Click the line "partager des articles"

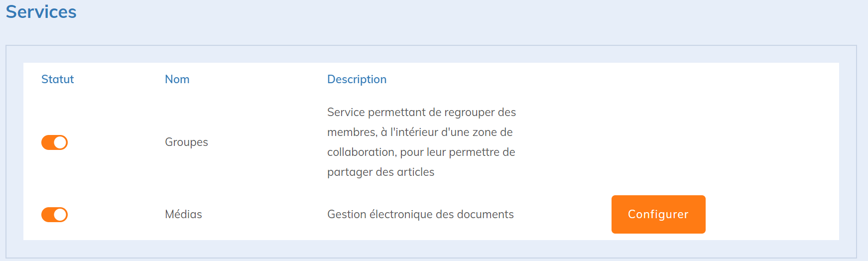pos(380,172)
